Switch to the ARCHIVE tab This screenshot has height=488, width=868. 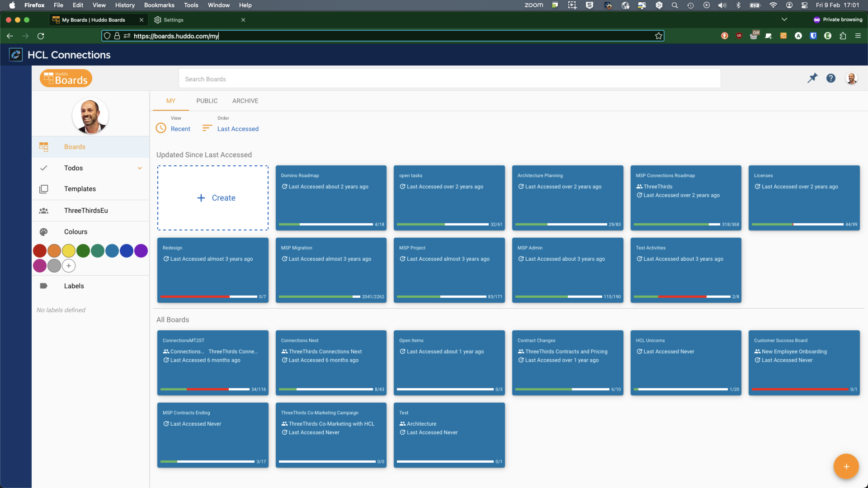(245, 101)
